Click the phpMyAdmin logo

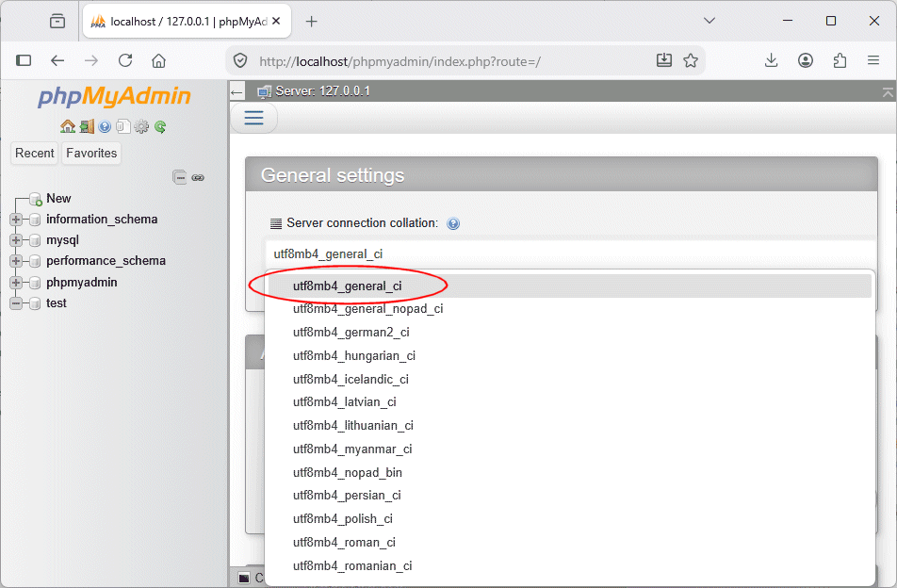pos(114,96)
